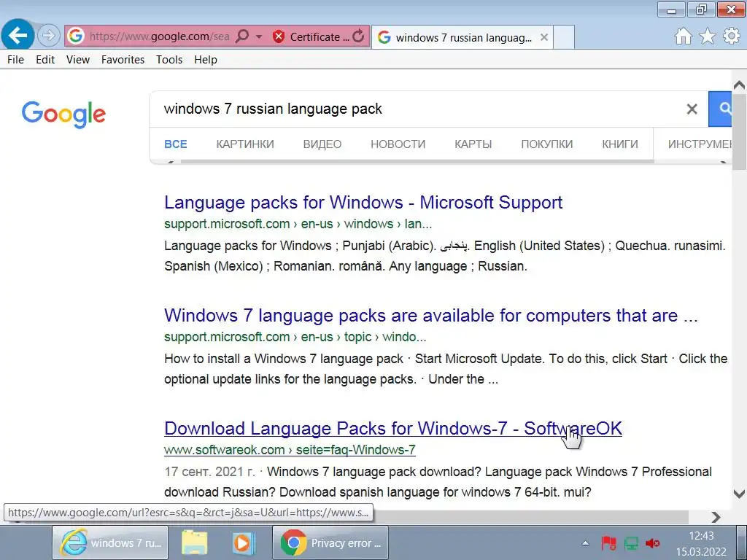This screenshot has height=560, width=747.
Task: Open the Favorites menu
Action: (123, 60)
